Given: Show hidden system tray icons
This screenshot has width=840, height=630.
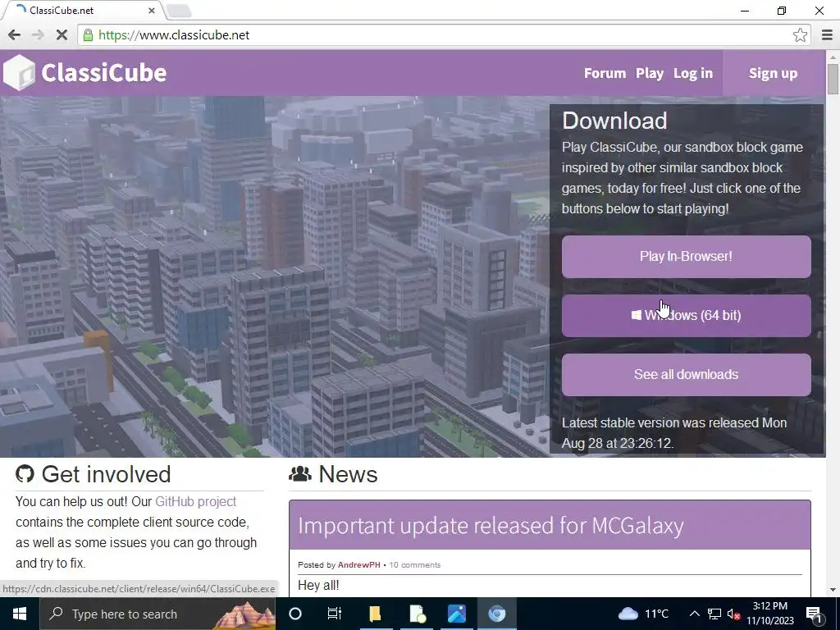Looking at the screenshot, I should 694,614.
